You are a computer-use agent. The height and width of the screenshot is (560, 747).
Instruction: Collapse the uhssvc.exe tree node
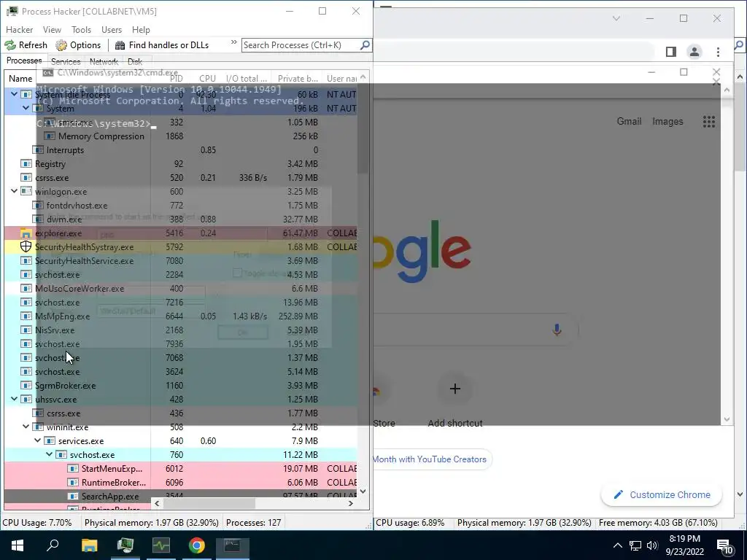click(x=15, y=399)
